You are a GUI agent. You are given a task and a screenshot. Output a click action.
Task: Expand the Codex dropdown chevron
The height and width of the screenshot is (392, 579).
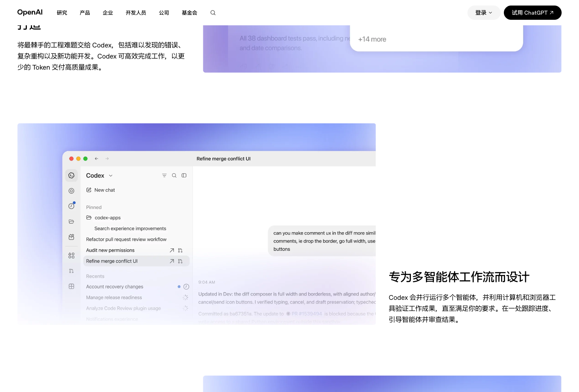pyautogui.click(x=111, y=176)
